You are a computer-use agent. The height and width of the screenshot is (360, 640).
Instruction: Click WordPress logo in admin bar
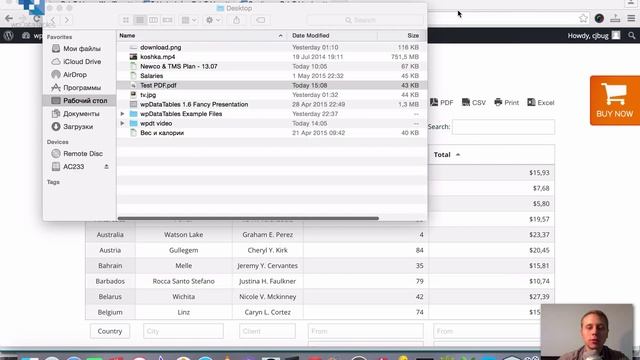[9, 36]
